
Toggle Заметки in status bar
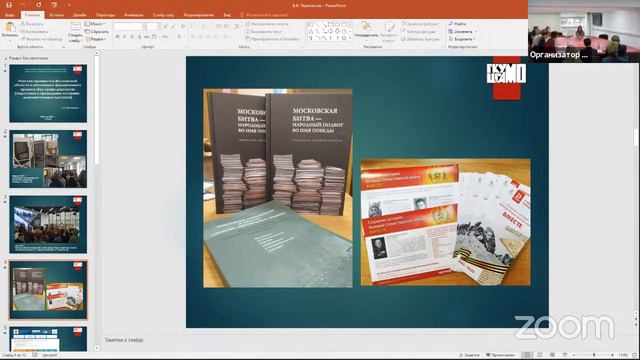pos(469,355)
